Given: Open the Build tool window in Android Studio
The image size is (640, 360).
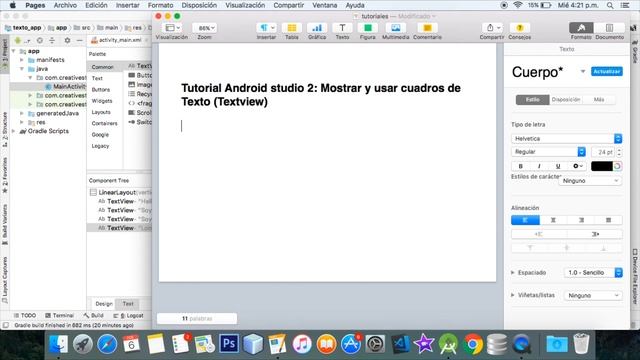Looking at the screenshot, I should click(x=93, y=316).
